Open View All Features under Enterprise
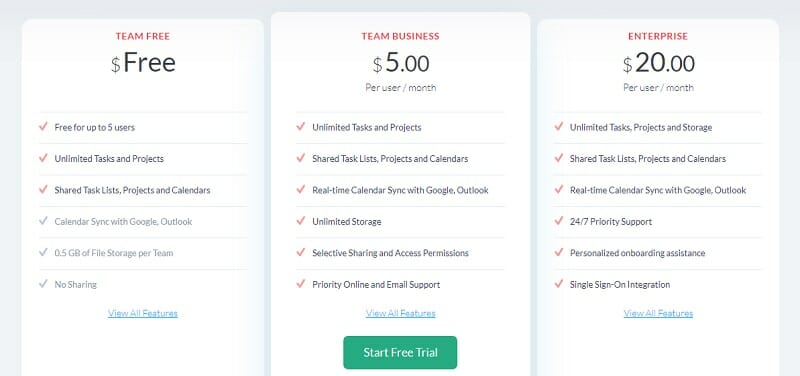Image resolution: width=800 pixels, height=376 pixels. [658, 313]
